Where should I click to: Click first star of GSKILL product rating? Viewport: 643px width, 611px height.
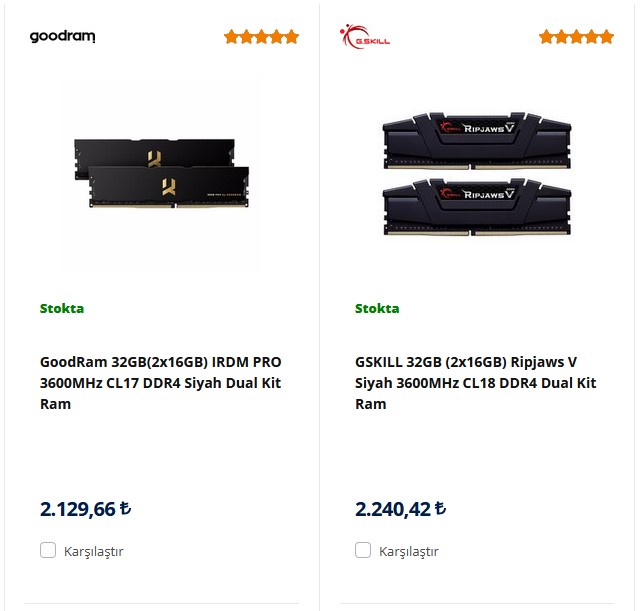pos(547,37)
